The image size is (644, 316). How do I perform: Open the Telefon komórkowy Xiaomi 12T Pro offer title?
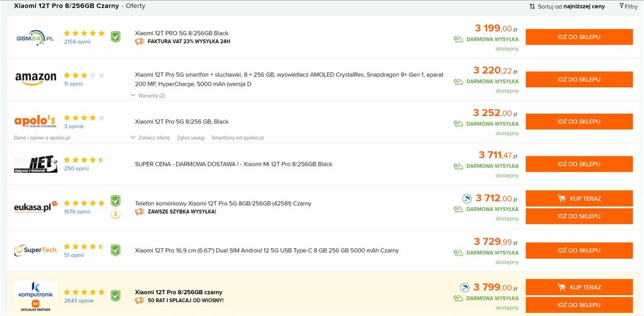[223, 203]
